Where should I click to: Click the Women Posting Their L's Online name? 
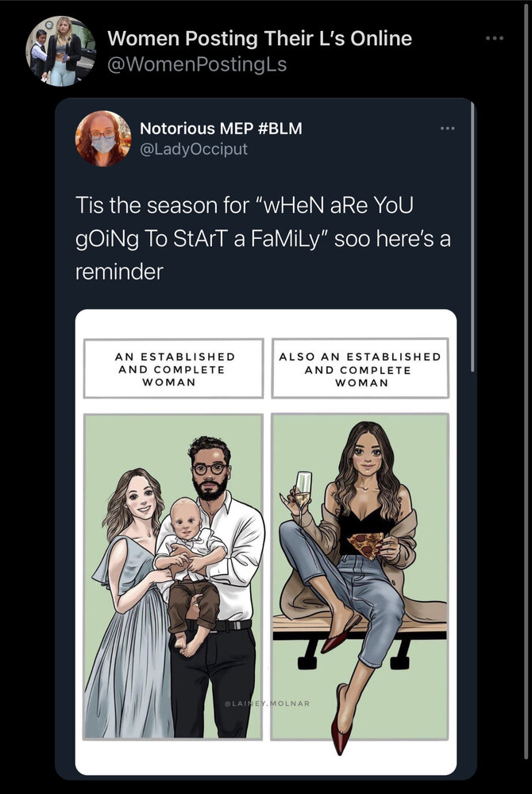[x=260, y=38]
